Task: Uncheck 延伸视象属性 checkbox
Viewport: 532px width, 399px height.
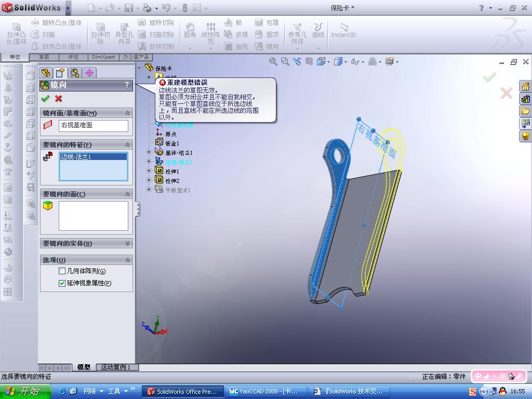Action: (x=62, y=283)
